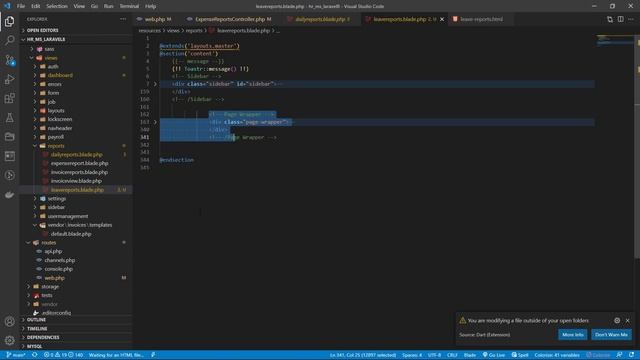Open the Docker whale view
This screenshot has height=360, width=640.
9,195
